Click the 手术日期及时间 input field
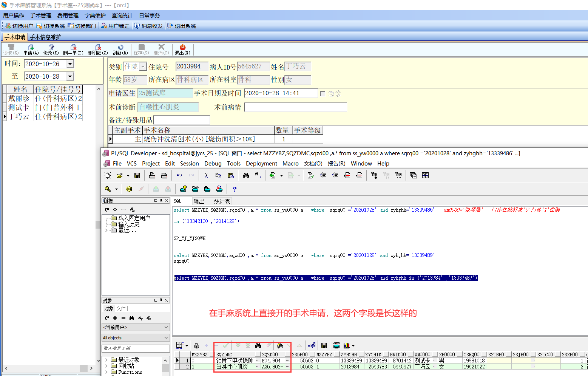This screenshot has width=588, height=376. click(x=281, y=93)
